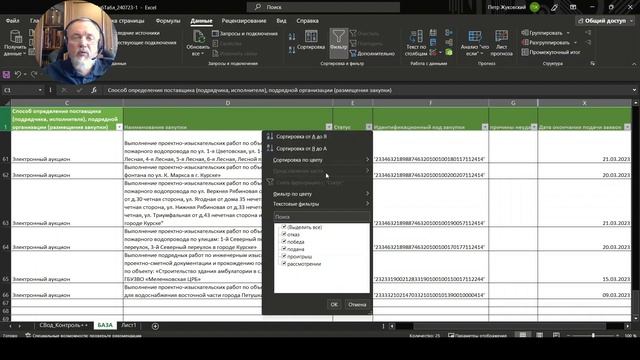Click Промежуточный итог command
This screenshot has width=640, height=360.
pos(551,52)
